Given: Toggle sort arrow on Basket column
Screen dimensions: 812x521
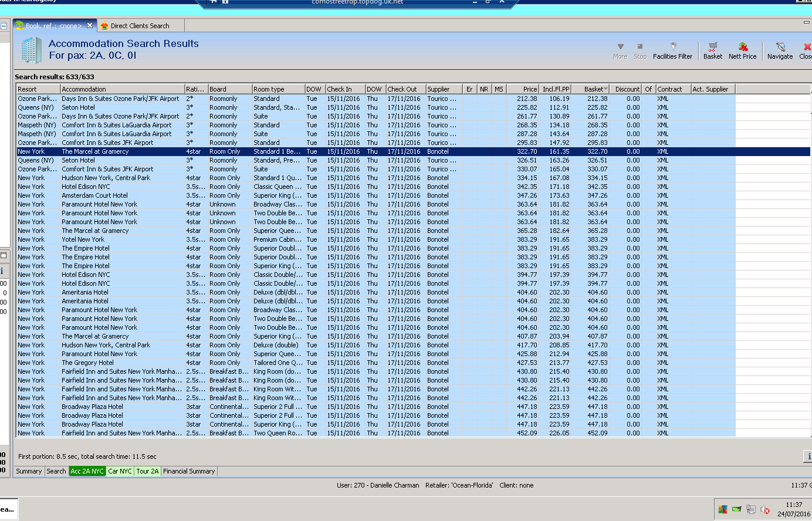Looking at the screenshot, I should click(x=605, y=90).
